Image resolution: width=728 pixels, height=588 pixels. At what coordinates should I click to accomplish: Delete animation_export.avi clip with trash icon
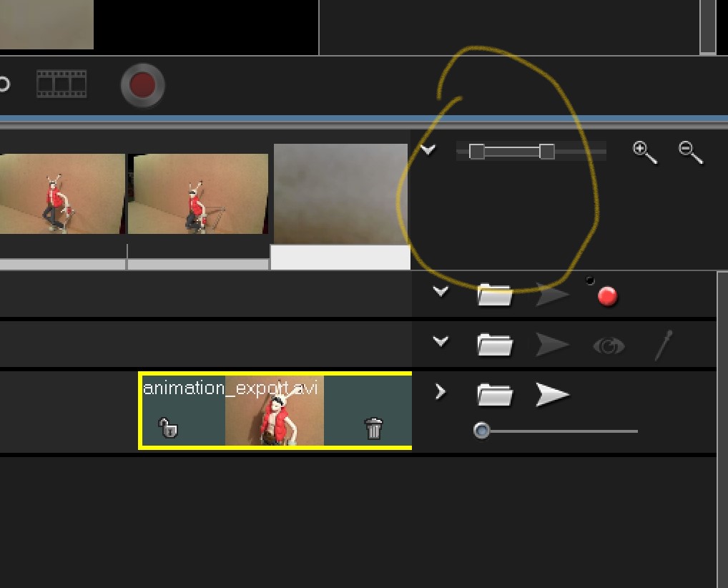click(373, 428)
